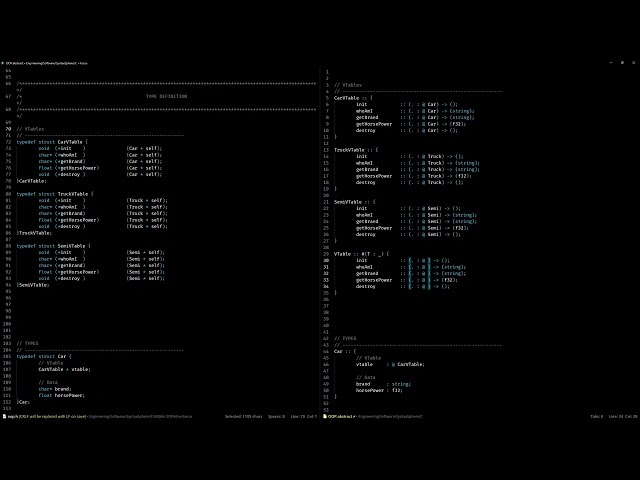Image resolution: width=640 pixels, height=480 pixels.
Task: Click the 'Line: 70 Col: 1' position indicator
Action: [304, 416]
